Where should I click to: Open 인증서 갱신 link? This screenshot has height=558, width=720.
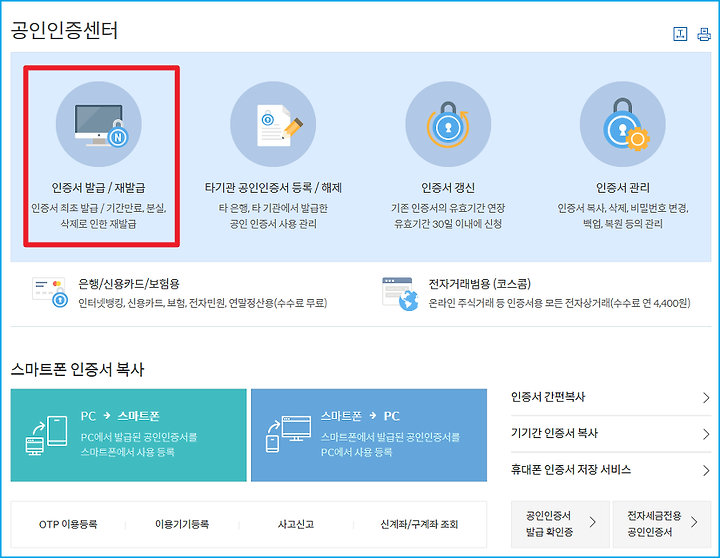coord(448,188)
